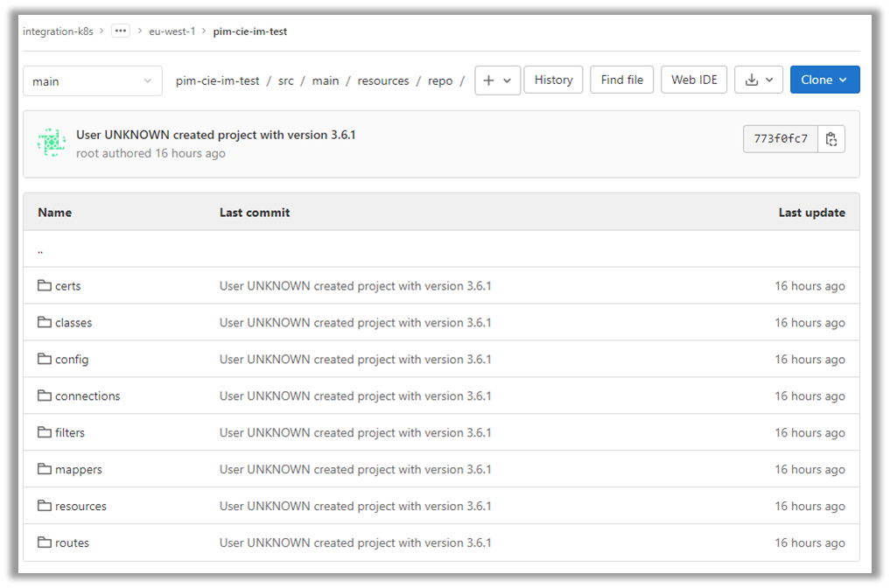The height and width of the screenshot is (588, 890).
Task: Click the 773f0fc7 commit hash
Action: (781, 139)
